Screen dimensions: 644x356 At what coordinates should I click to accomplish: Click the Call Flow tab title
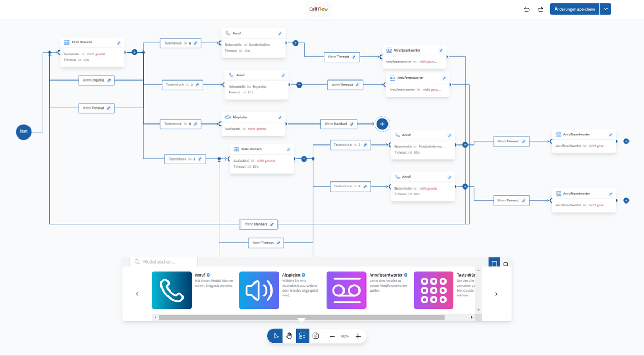[x=319, y=9]
